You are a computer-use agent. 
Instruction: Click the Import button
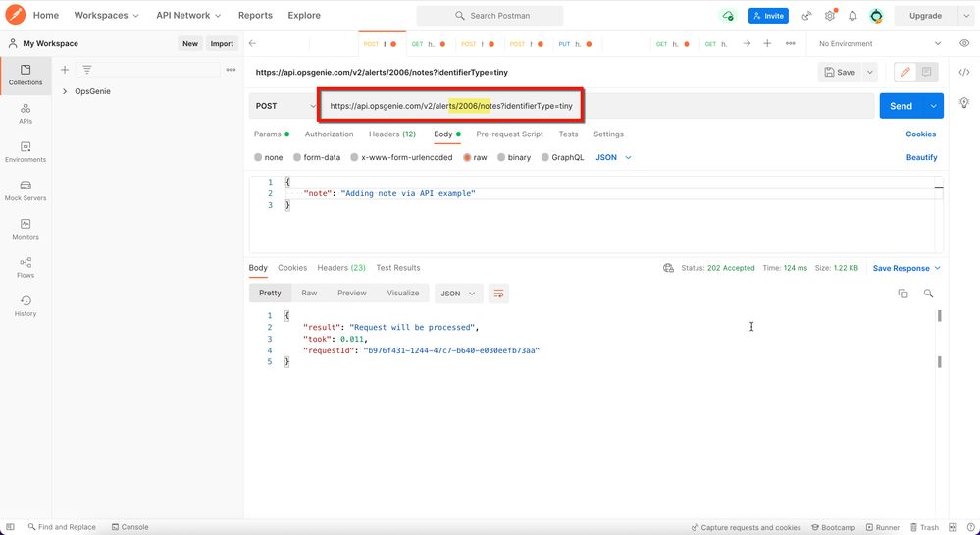tap(222, 44)
